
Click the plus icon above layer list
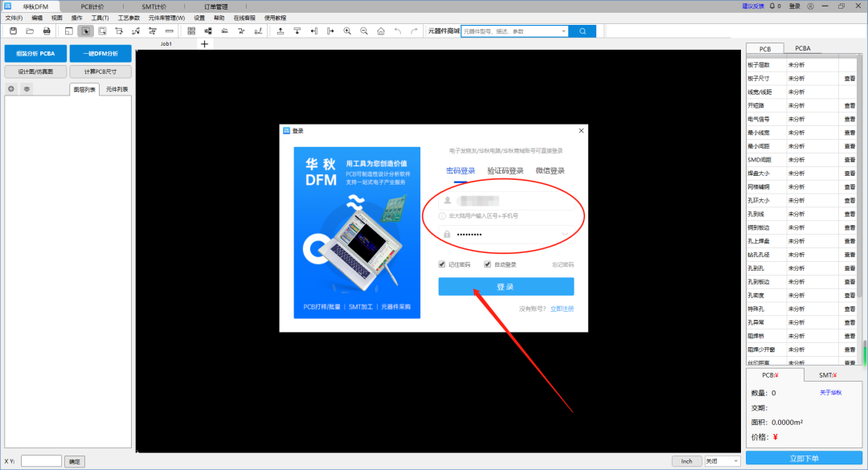(x=11, y=88)
